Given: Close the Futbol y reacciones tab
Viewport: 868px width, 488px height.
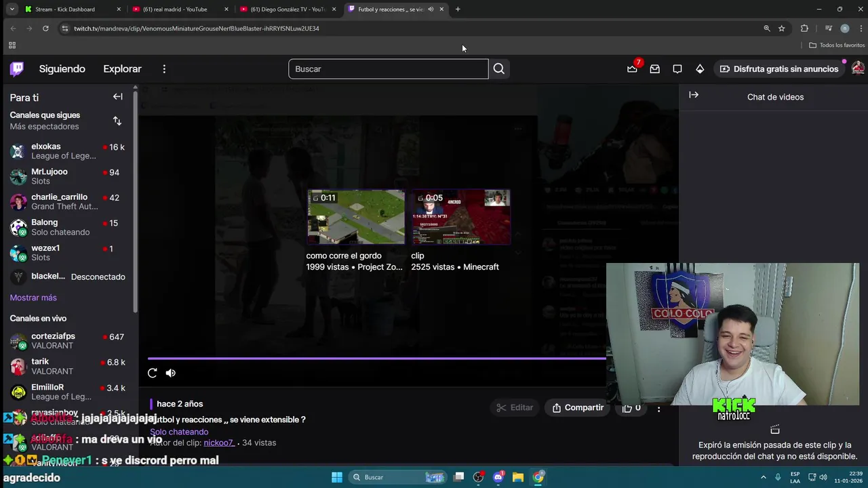Looking at the screenshot, I should pos(441,9).
